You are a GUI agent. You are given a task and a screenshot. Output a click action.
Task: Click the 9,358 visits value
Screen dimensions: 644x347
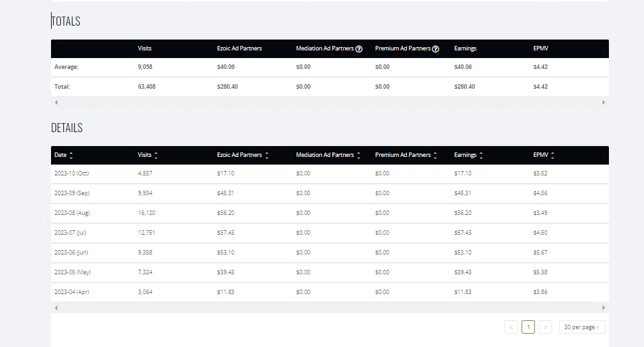145,252
